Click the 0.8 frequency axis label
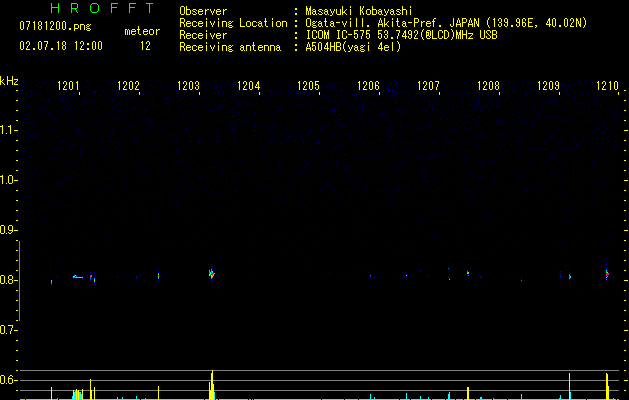 click(x=8, y=280)
